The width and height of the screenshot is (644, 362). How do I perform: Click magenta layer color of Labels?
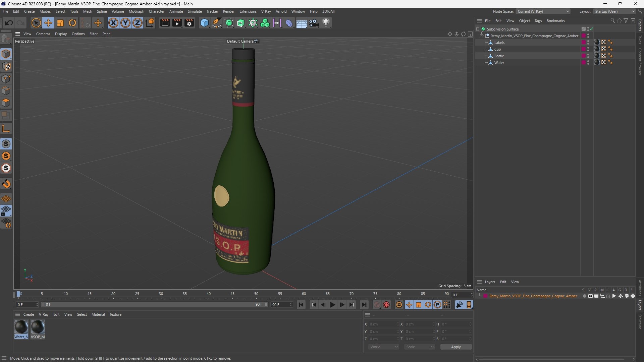tap(584, 42)
